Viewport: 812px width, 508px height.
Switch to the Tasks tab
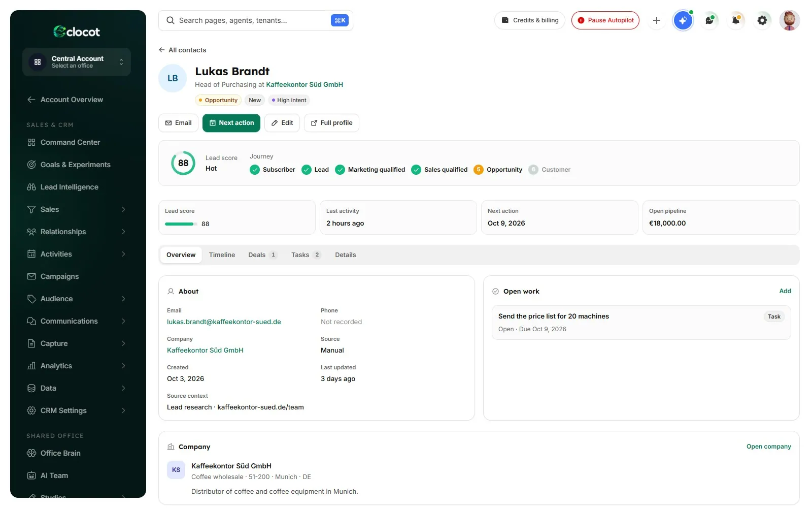point(306,255)
